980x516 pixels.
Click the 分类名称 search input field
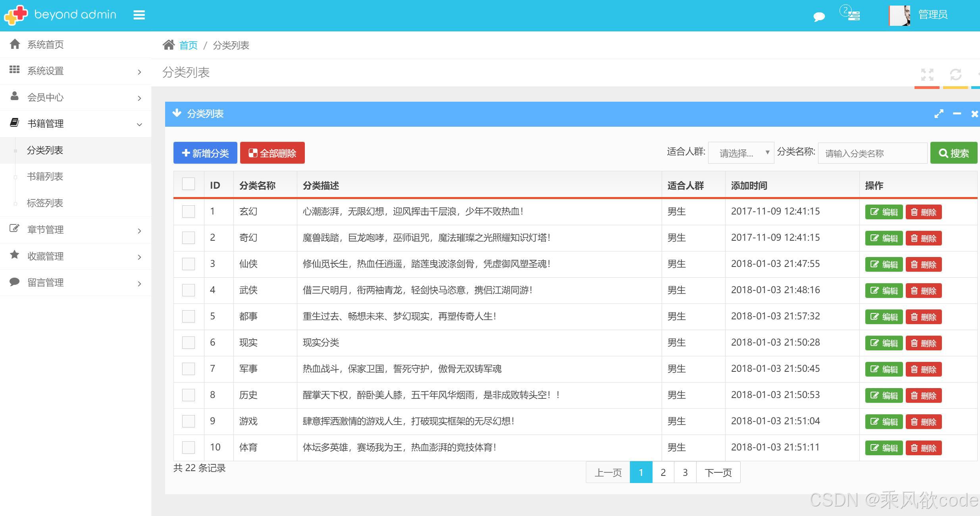click(x=872, y=153)
